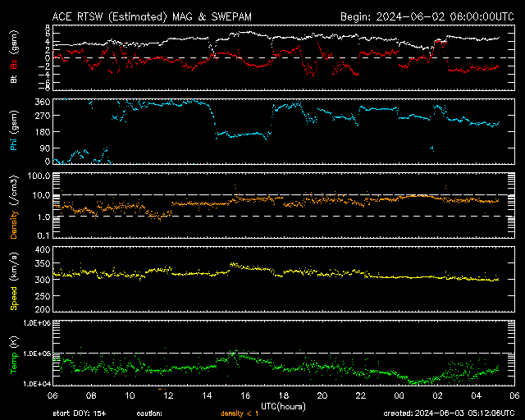Click the '(gsm)' unit beside the Bt Bz label
525x420 pixels.
(x=15, y=43)
